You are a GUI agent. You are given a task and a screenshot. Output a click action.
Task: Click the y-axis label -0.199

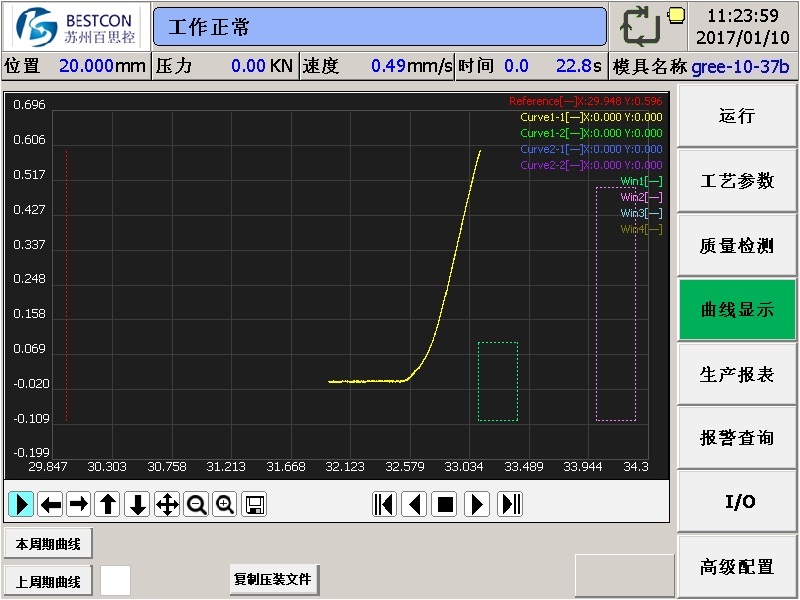tap(31, 453)
